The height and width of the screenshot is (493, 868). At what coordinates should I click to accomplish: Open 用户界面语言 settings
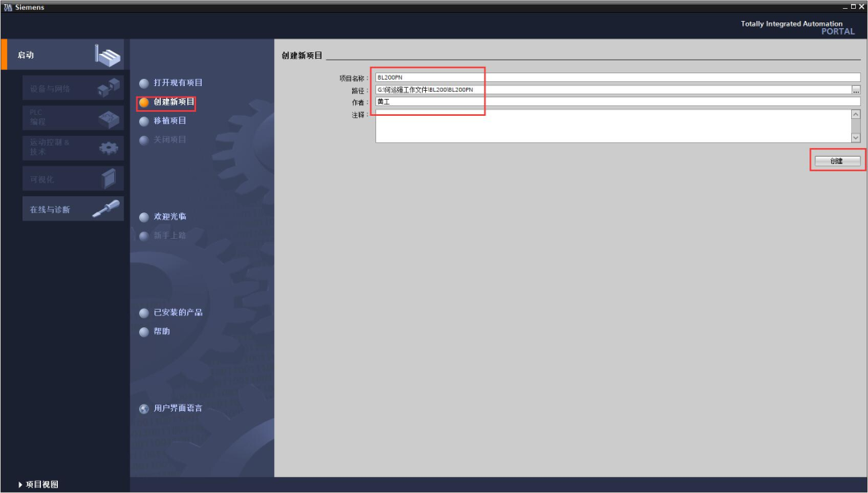coord(178,409)
